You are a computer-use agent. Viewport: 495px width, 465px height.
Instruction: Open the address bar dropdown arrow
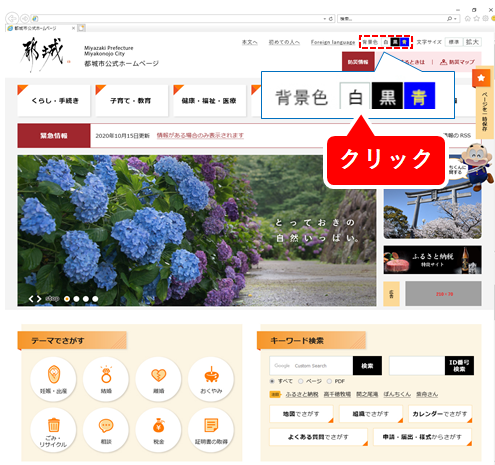[x=325, y=19]
